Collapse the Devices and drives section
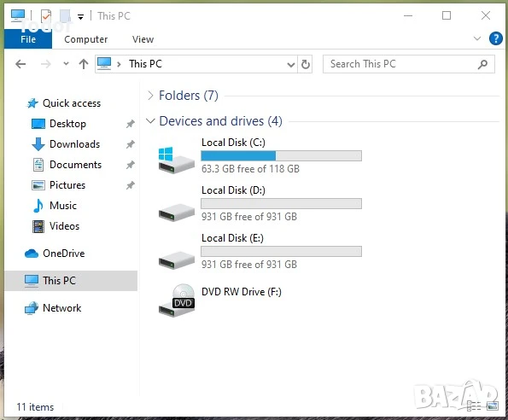This screenshot has width=508, height=420. pos(150,121)
